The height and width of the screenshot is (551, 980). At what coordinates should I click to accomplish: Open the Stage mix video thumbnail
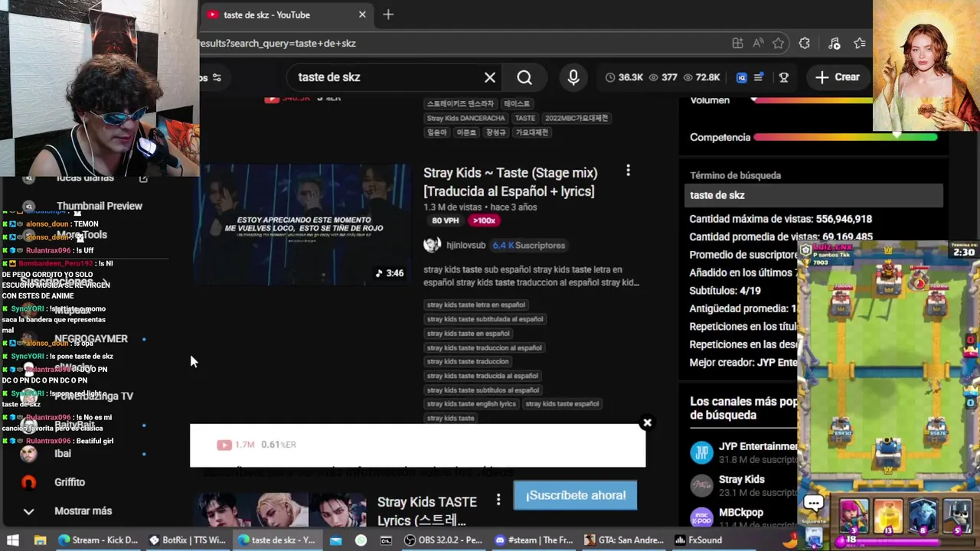click(x=302, y=224)
